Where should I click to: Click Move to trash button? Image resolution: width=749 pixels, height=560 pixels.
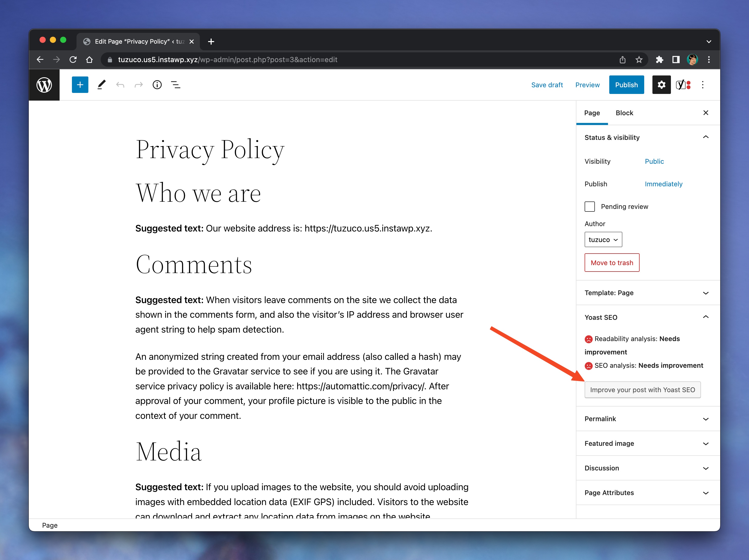click(612, 263)
